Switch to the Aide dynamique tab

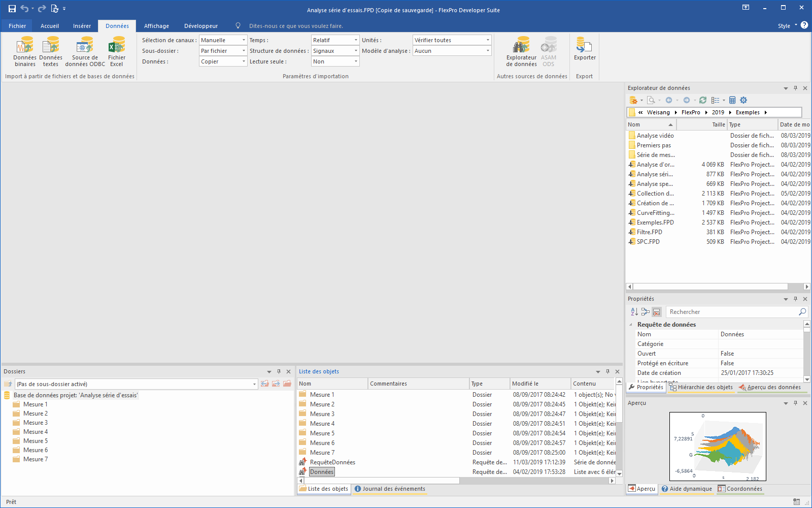(x=686, y=489)
